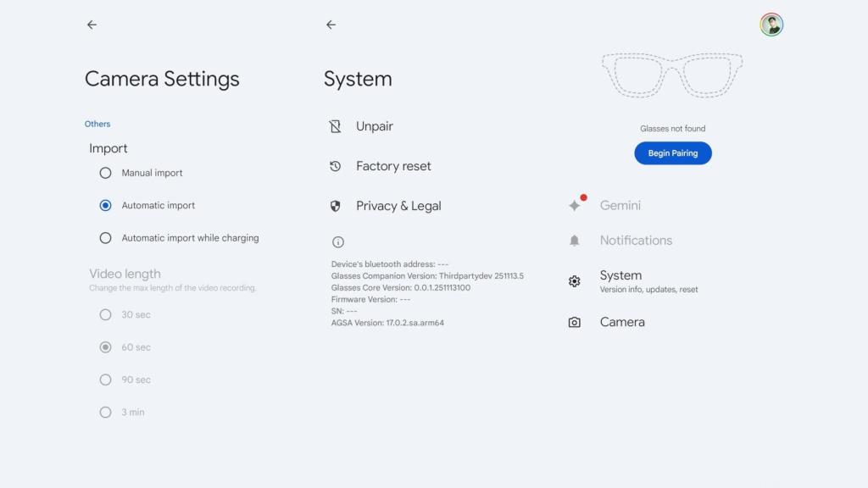Image resolution: width=868 pixels, height=488 pixels.
Task: Select the Camera icon in the sidebar
Action: [x=574, y=322]
